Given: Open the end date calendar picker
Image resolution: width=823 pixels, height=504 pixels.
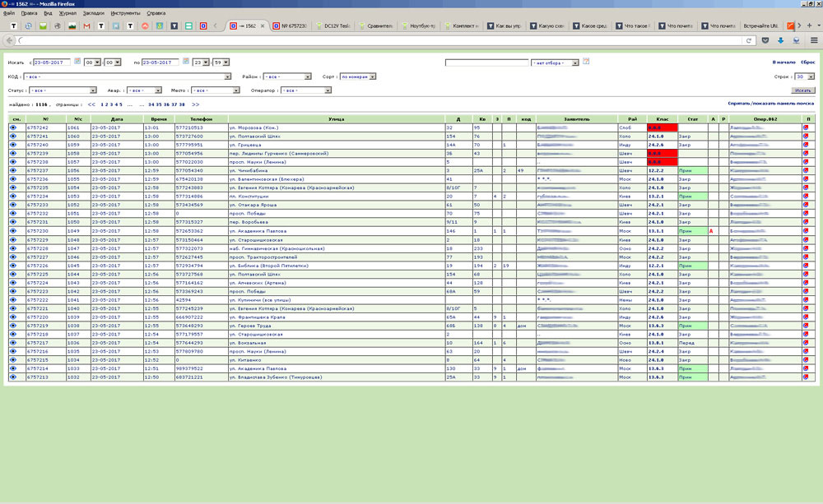Looking at the screenshot, I should (186, 62).
